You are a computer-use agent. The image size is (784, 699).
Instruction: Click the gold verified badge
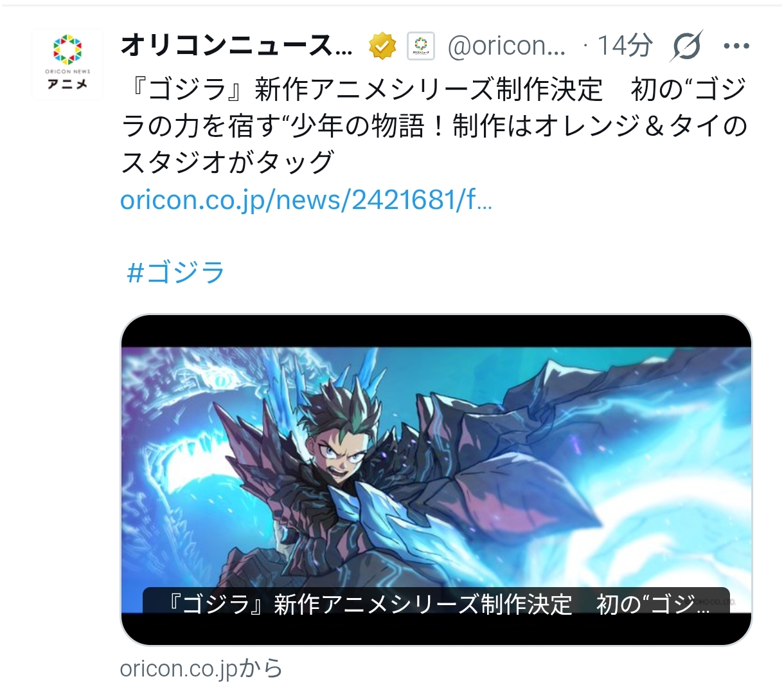click(x=382, y=46)
